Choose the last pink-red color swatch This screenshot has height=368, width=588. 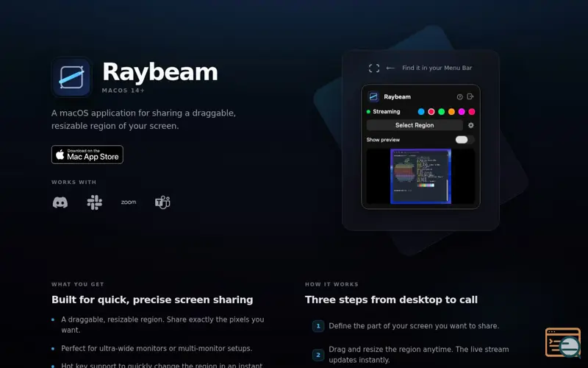[472, 112]
